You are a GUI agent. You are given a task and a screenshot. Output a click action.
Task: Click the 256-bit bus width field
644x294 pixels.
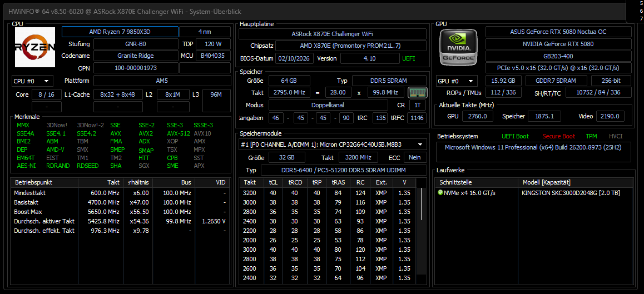point(612,81)
